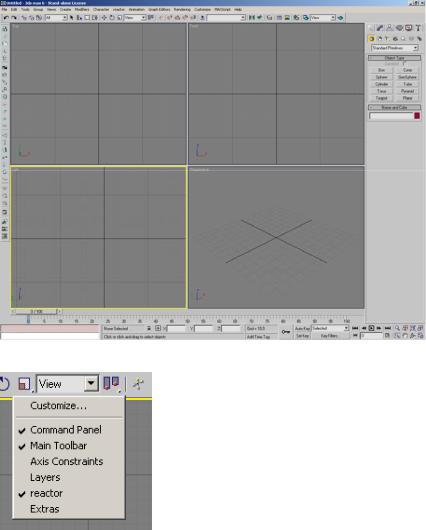Open the Mirror tool left of Align in the main toolbar
426x530 pixels.
(x=252, y=18)
